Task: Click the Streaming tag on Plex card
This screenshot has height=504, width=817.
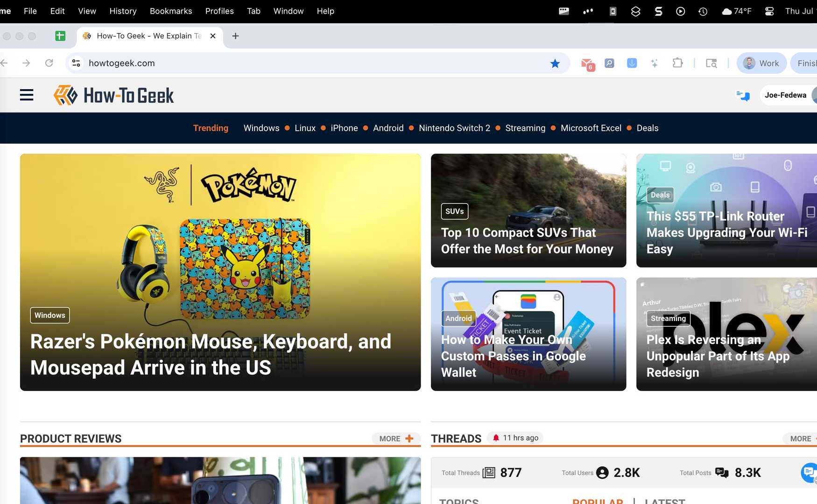Action: coord(668,318)
